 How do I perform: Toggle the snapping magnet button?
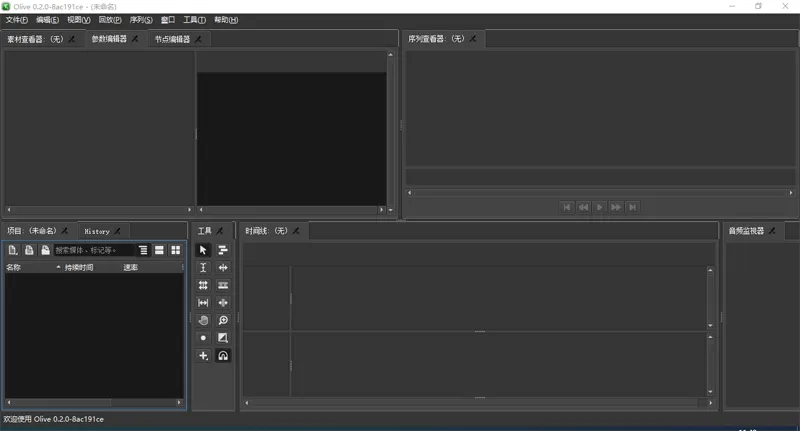pyautogui.click(x=223, y=356)
